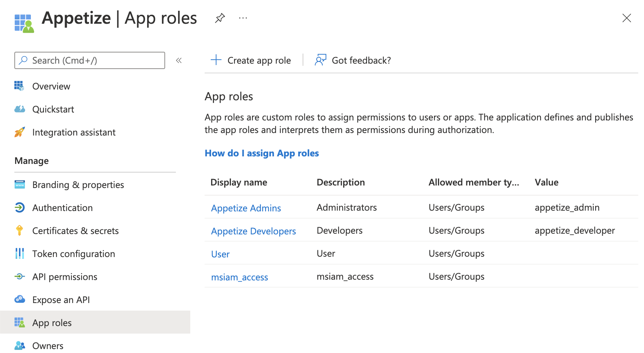Image resolution: width=644 pixels, height=353 pixels.
Task: Click the Token configuration bars icon
Action: (x=20, y=253)
